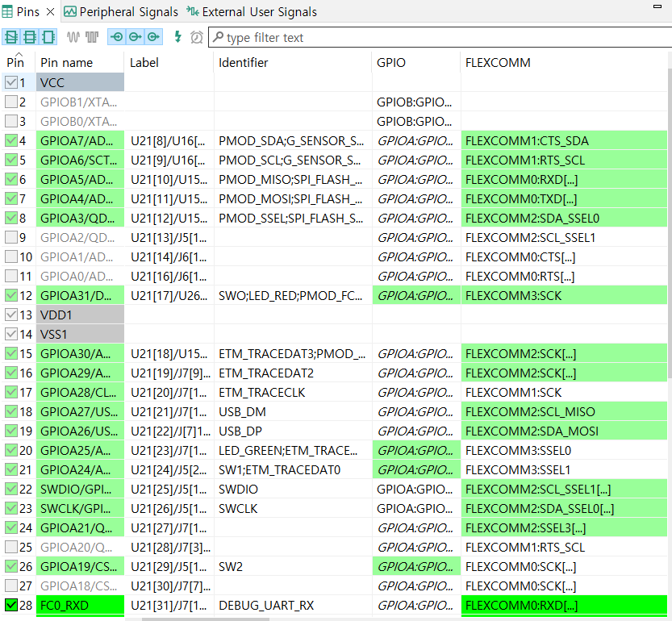Image resolution: width=672 pixels, height=621 pixels.
Task: Check the pin 9 GPIOA2 checkbox
Action: [11, 237]
